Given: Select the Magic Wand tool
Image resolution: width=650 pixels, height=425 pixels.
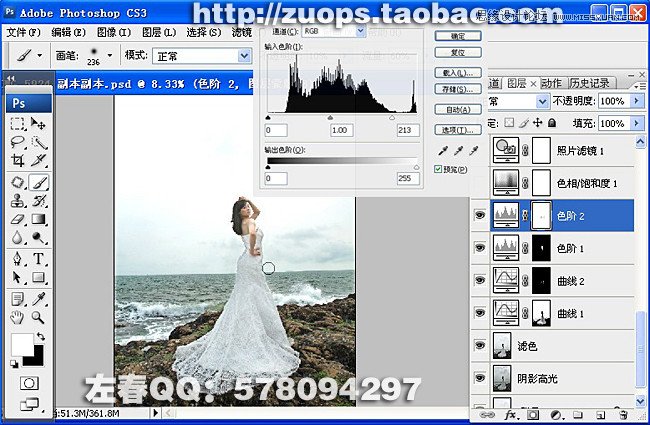Looking at the screenshot, I should (39, 142).
